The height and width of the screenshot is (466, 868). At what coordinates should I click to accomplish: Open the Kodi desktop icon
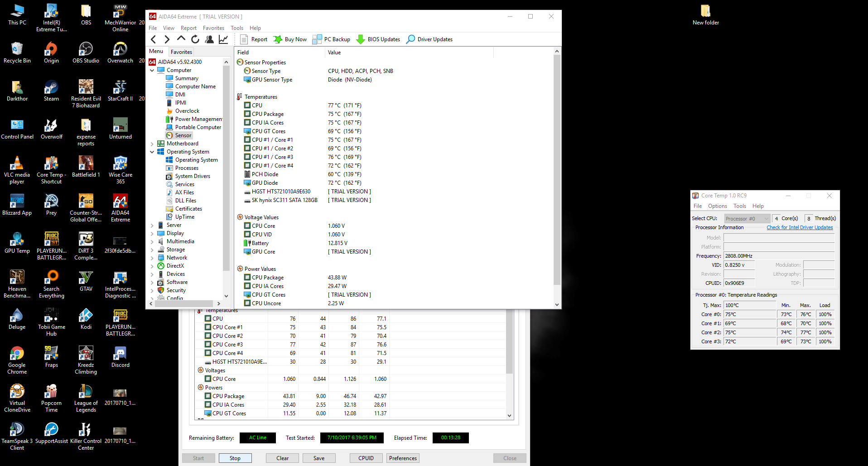pos(86,319)
